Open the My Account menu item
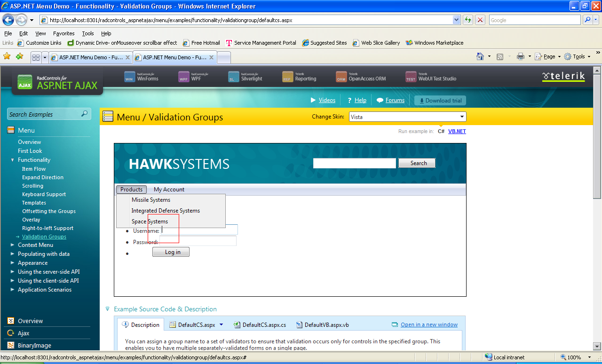 point(169,190)
